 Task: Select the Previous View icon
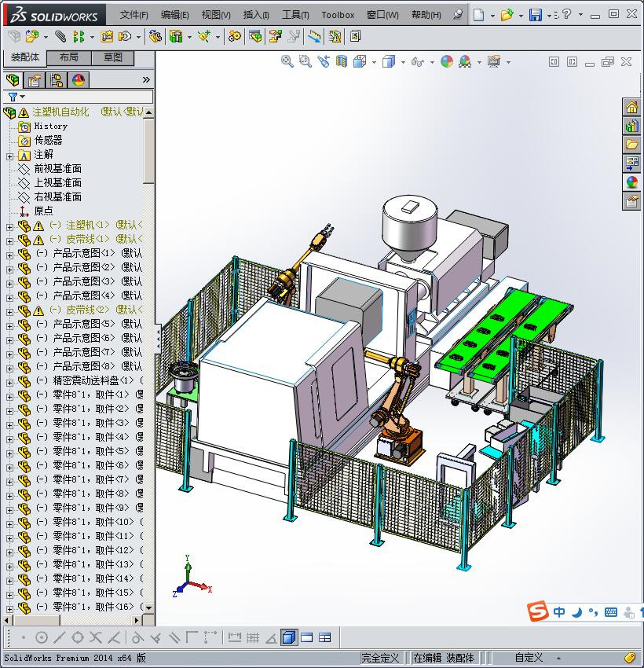324,61
